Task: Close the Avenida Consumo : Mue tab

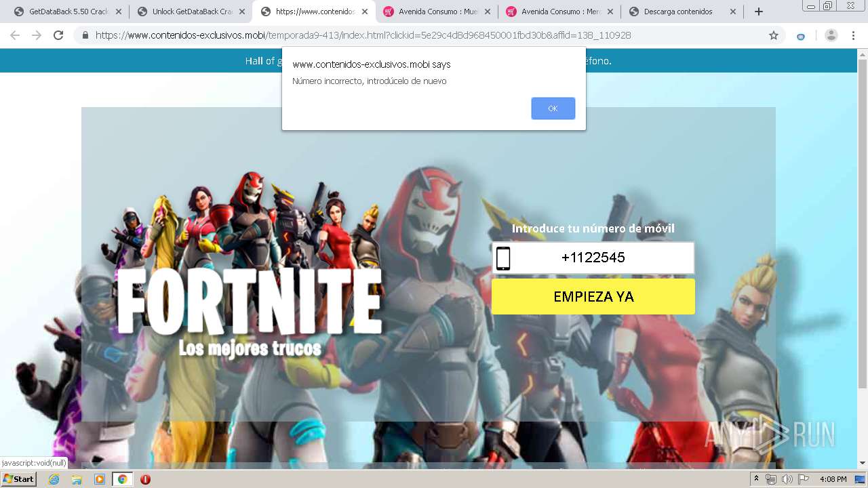Action: pos(488,12)
